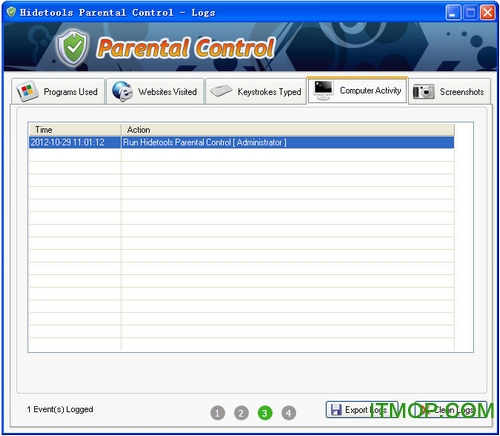The width and height of the screenshot is (500, 436).
Task: Click the Clean Logs button
Action: click(x=451, y=410)
